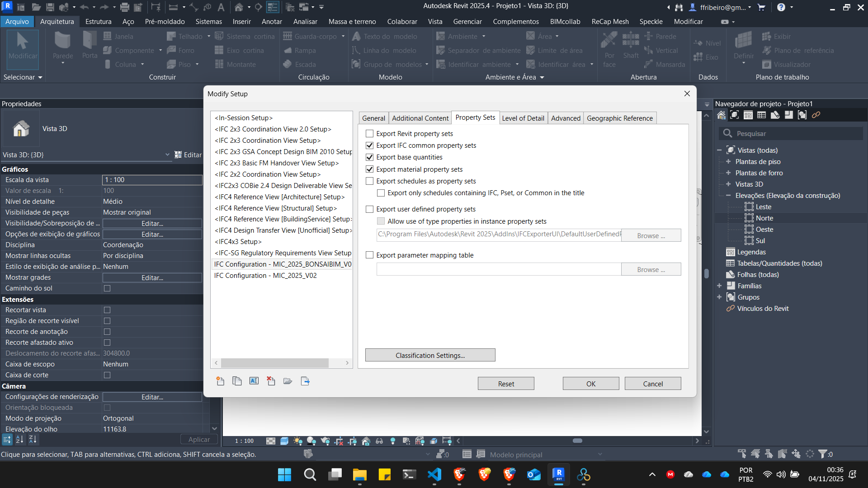Click the setup list horizontal scrollbar
This screenshot has height=488, width=868.
tap(275, 363)
